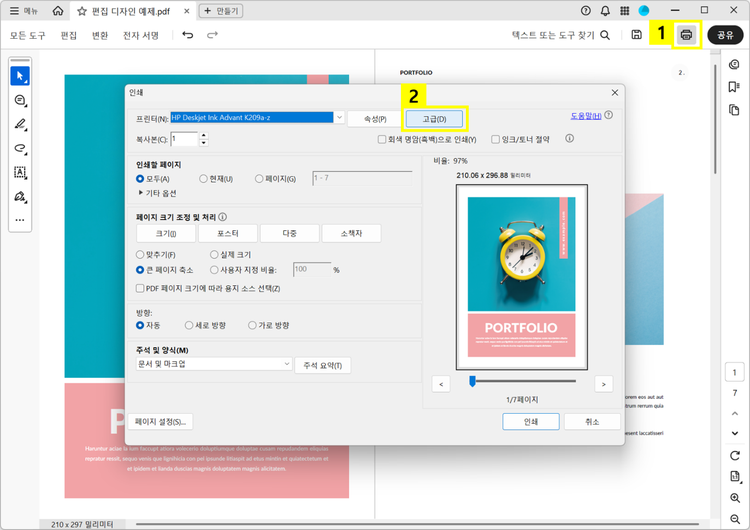Go to next page with the down chevron
This screenshot has height=530, width=750.
735,433
